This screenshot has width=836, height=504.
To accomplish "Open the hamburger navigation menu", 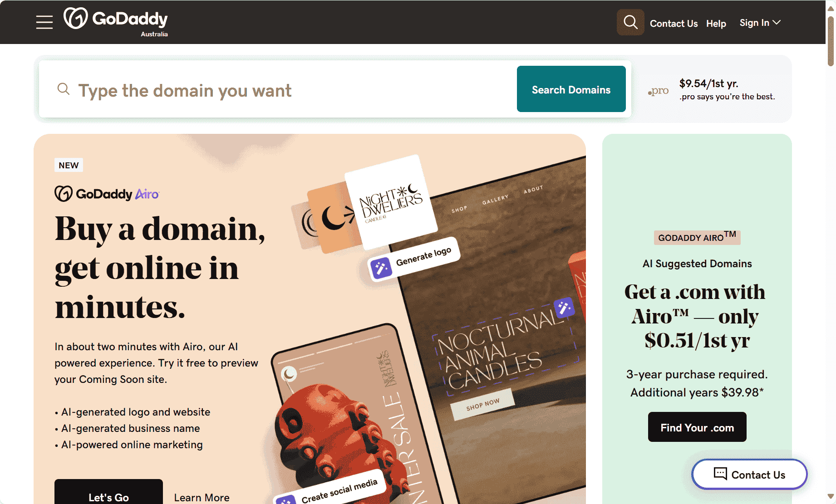I will point(44,22).
